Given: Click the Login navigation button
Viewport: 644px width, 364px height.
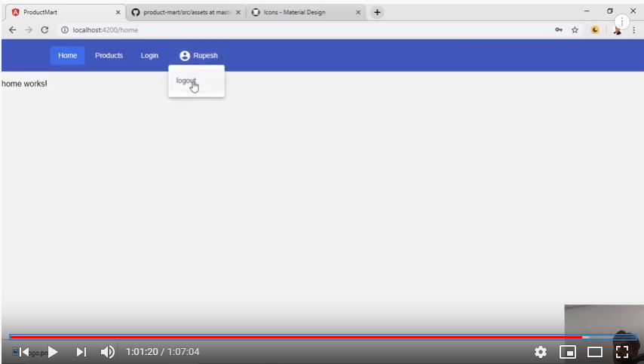Looking at the screenshot, I should 149,55.
